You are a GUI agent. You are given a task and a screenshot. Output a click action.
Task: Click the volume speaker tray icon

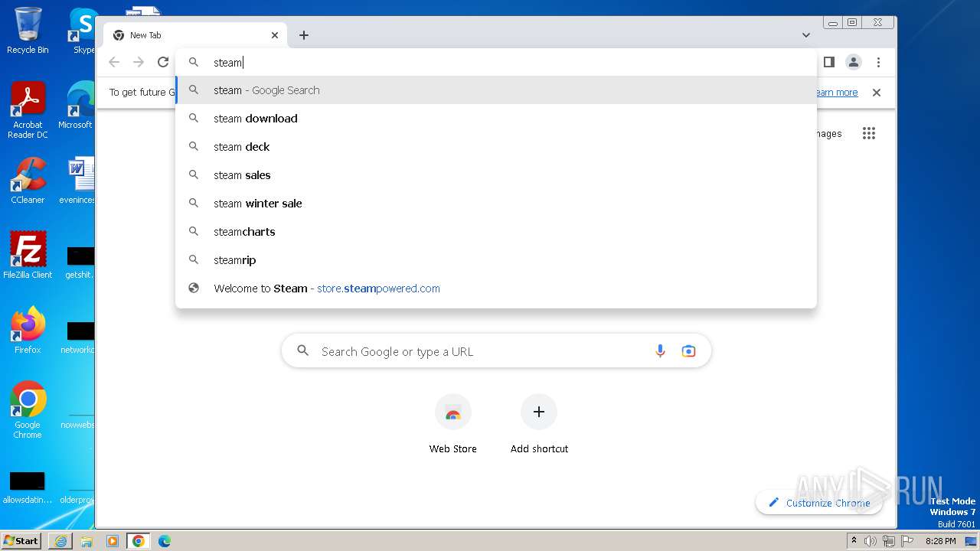(x=871, y=541)
